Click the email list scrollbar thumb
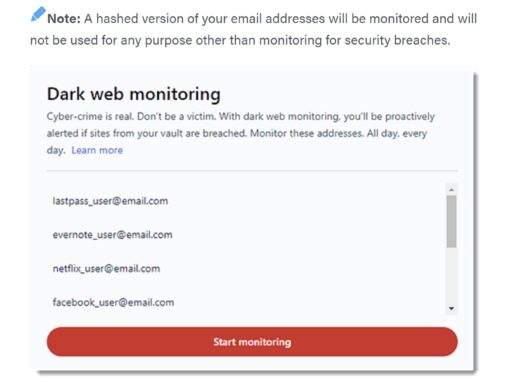This screenshot has height=382, width=510. (451, 221)
